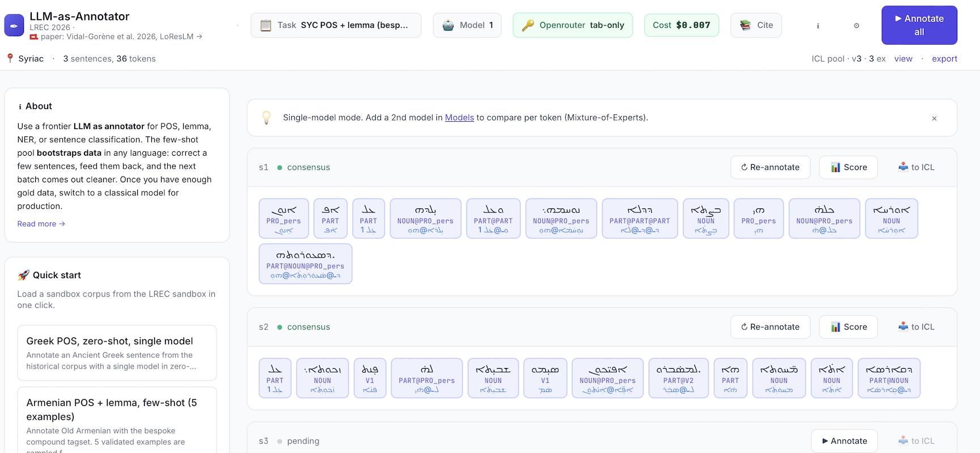Select the PART@NOUN token in s2

pos(889,378)
